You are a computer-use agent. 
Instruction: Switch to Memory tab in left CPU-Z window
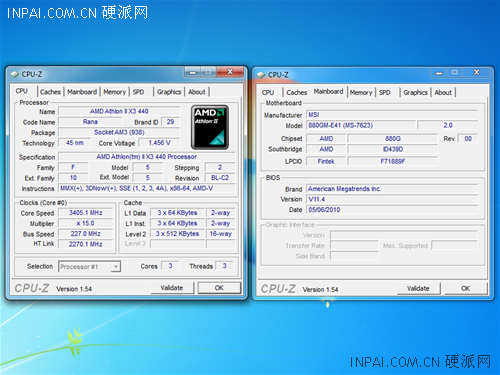pos(114,92)
